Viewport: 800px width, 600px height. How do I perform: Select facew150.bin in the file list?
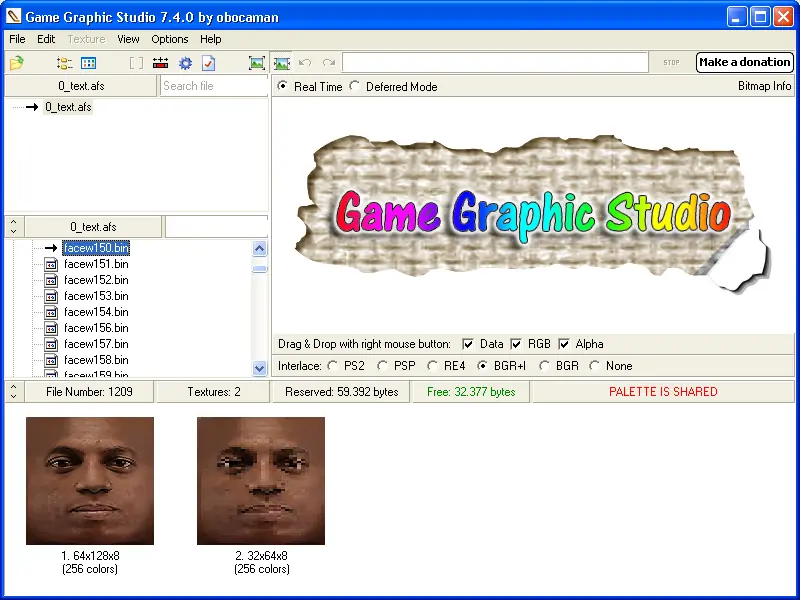[96, 248]
